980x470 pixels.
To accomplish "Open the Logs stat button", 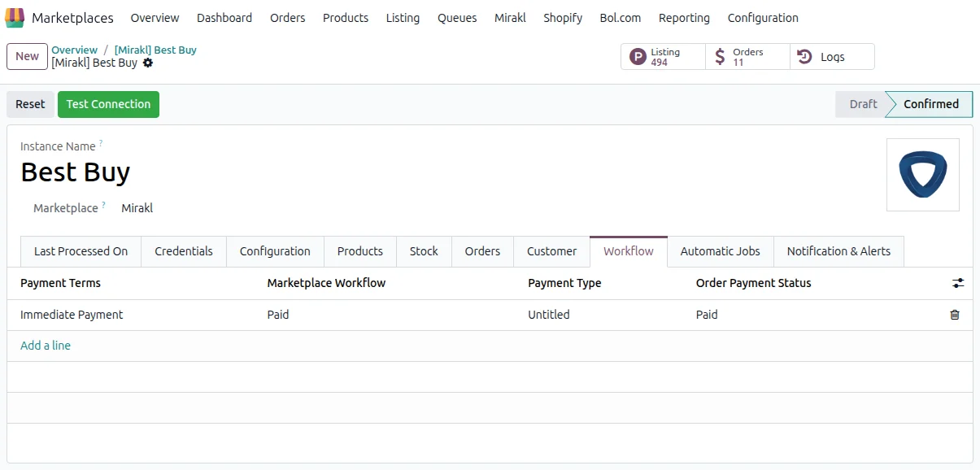I will tap(832, 57).
